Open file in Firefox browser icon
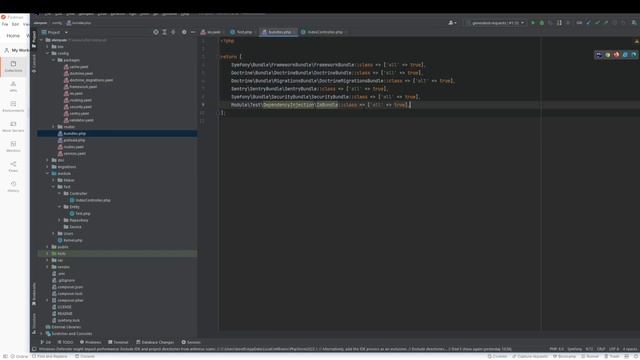Screen dimensions: 640x360 pos(616,55)
